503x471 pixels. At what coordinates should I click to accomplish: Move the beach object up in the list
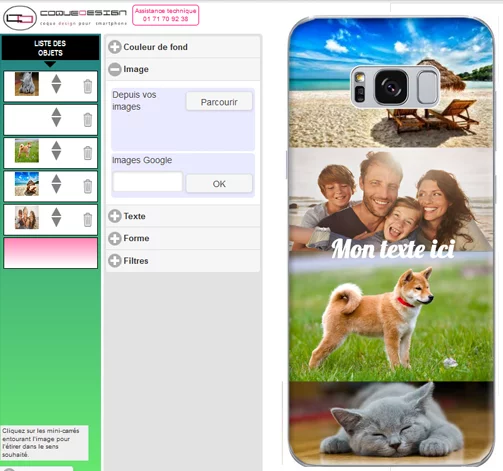56,179
